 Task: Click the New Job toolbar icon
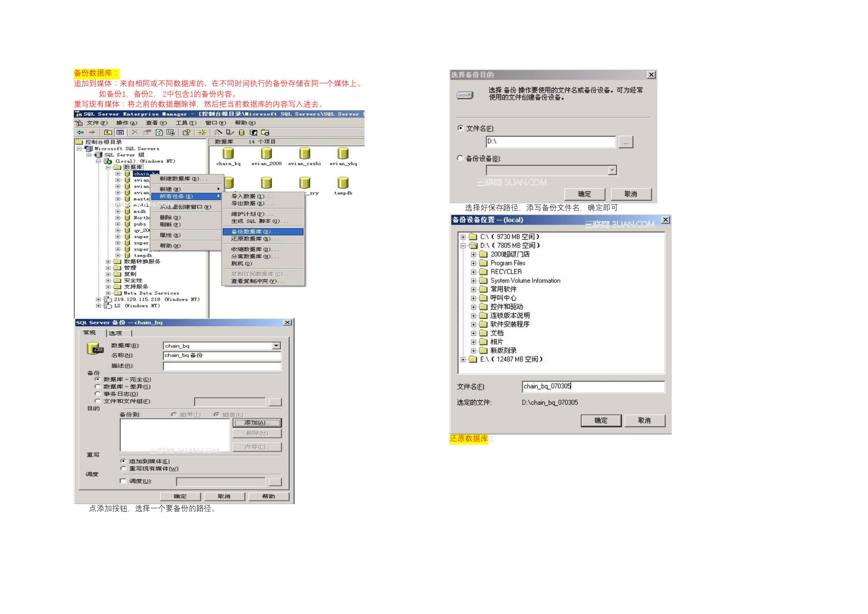pos(265,132)
